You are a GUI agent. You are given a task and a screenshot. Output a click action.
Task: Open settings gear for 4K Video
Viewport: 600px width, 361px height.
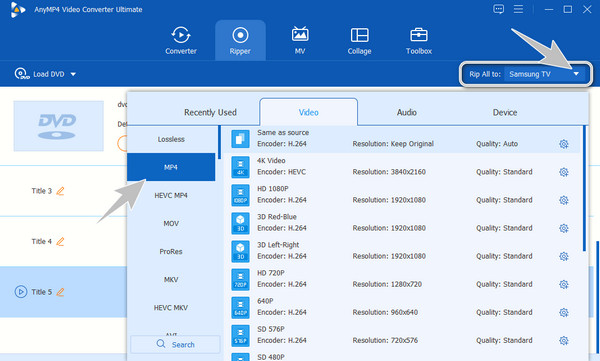coord(563,172)
